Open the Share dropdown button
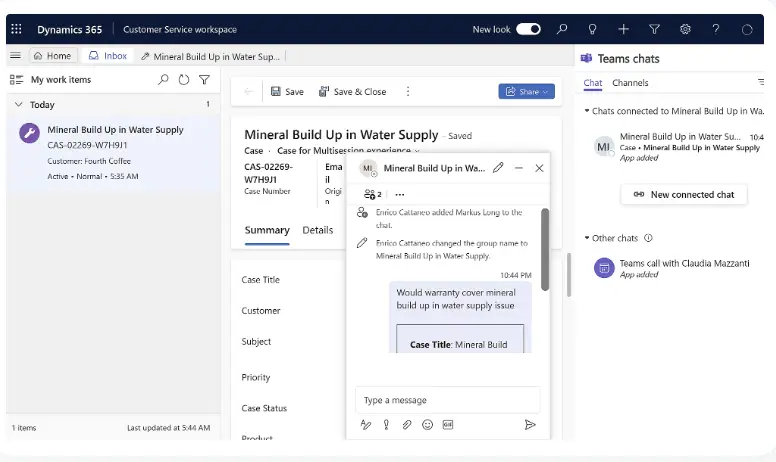776x462 pixels. coord(527,92)
